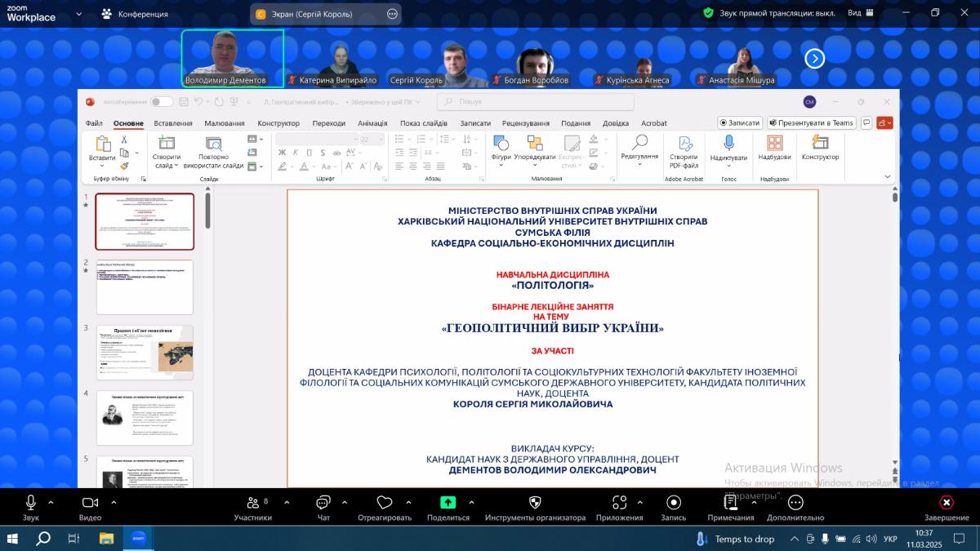Turn on camera with Видео button
The image size is (980, 551).
click(x=90, y=503)
